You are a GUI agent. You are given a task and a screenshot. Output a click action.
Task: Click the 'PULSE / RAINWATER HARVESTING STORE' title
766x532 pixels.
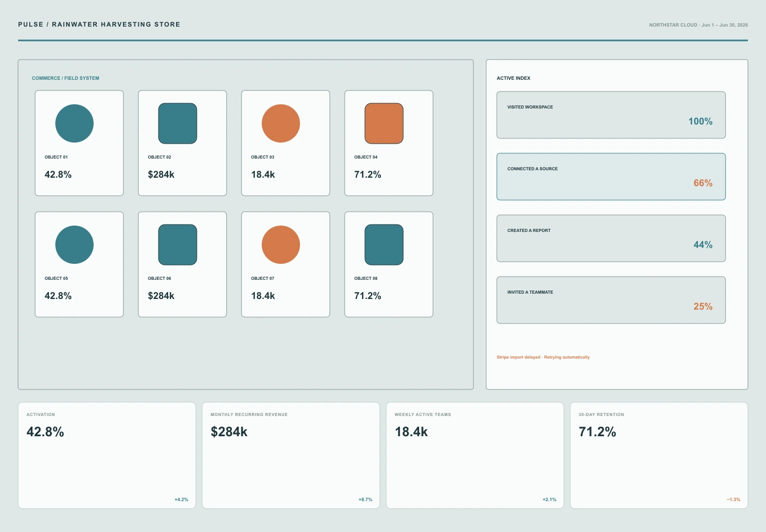click(99, 24)
